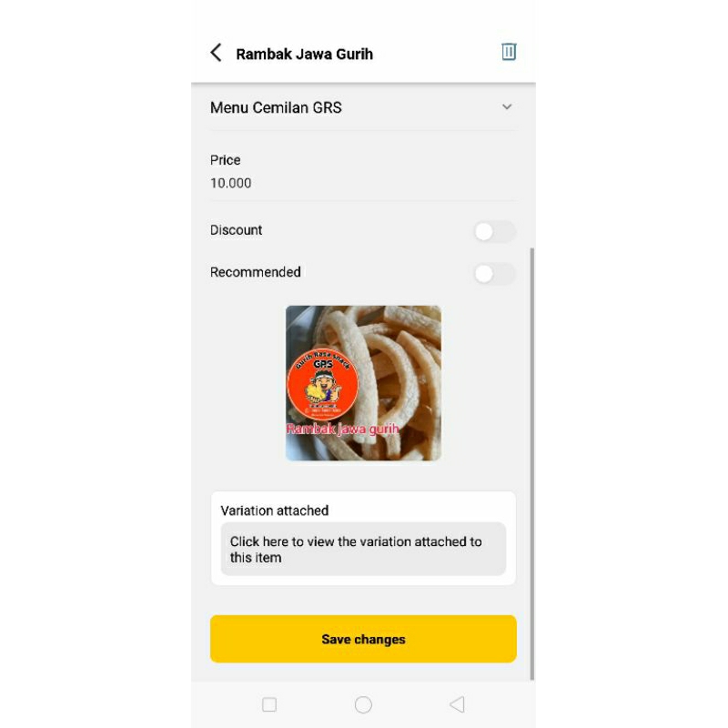The height and width of the screenshot is (728, 728).
Task: Click the Recommended label text
Action: click(x=256, y=272)
